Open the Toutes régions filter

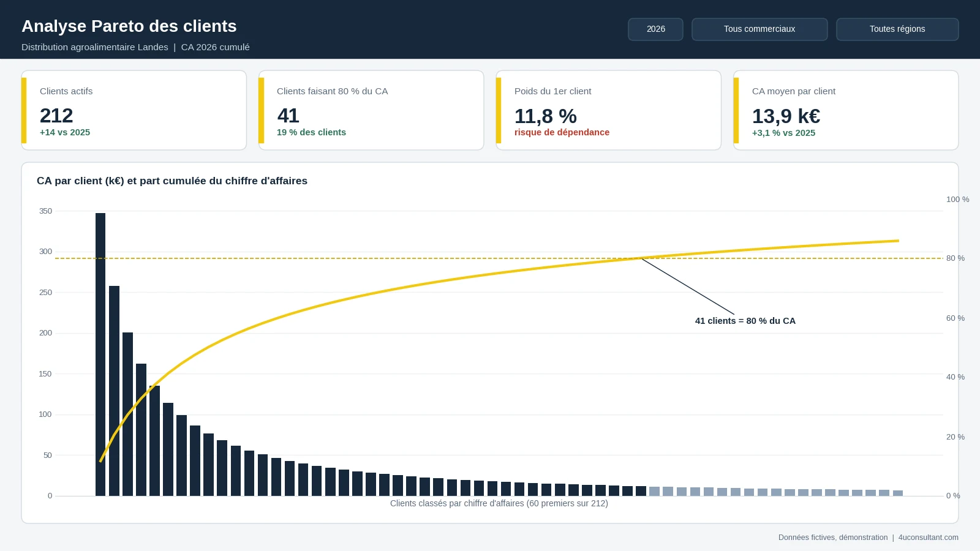897,29
